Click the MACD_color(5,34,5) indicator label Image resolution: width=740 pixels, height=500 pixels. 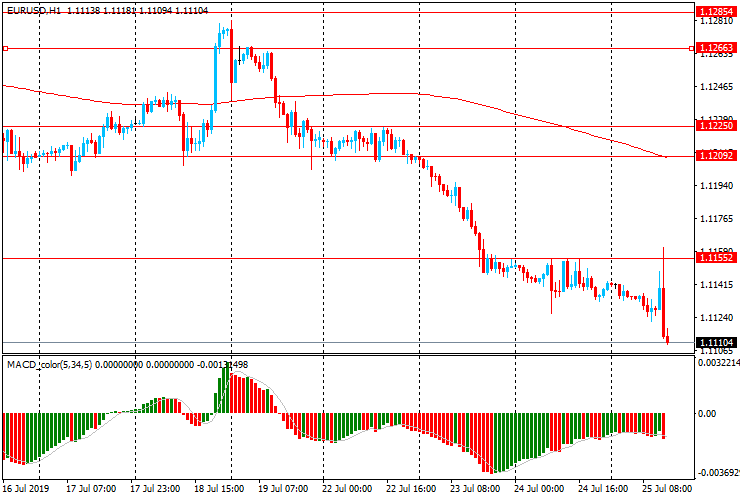coord(50,364)
